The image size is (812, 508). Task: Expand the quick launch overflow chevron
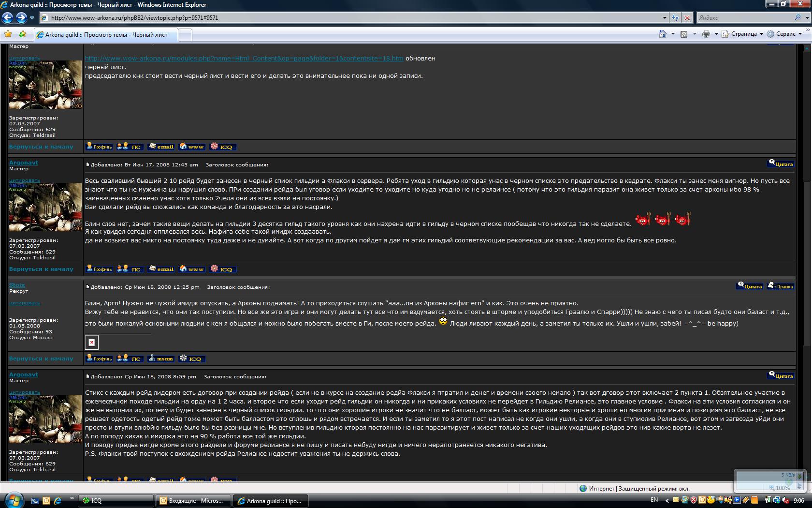72,498
